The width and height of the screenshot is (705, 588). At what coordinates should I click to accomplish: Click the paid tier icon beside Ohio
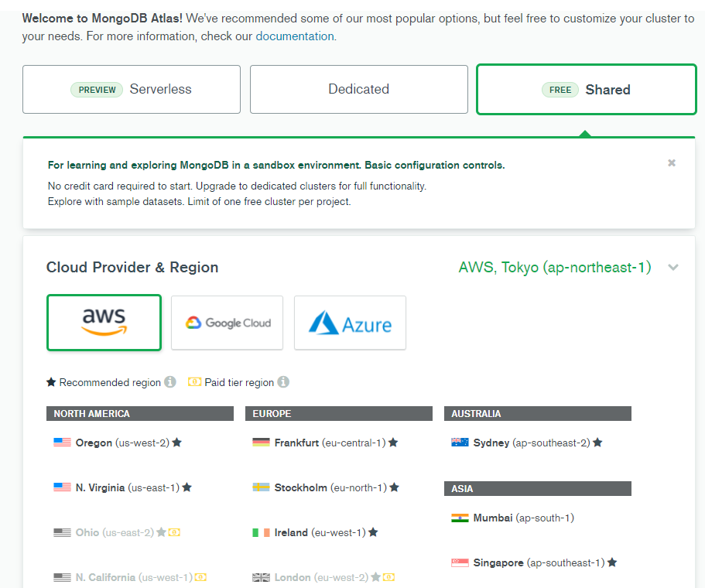coord(174,533)
